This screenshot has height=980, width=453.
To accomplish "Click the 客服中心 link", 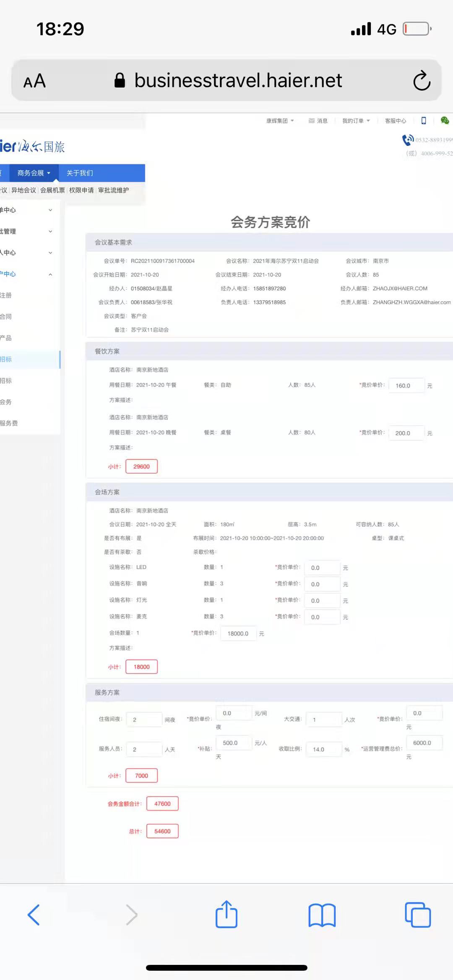I will click(395, 121).
